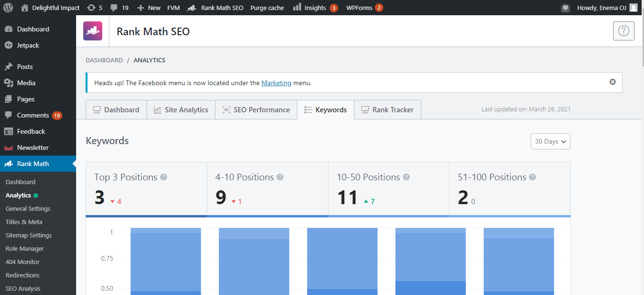Viewport: 644px width, 295px height.
Task: Open Rank Math Dashboard submenu item
Action: click(x=20, y=182)
